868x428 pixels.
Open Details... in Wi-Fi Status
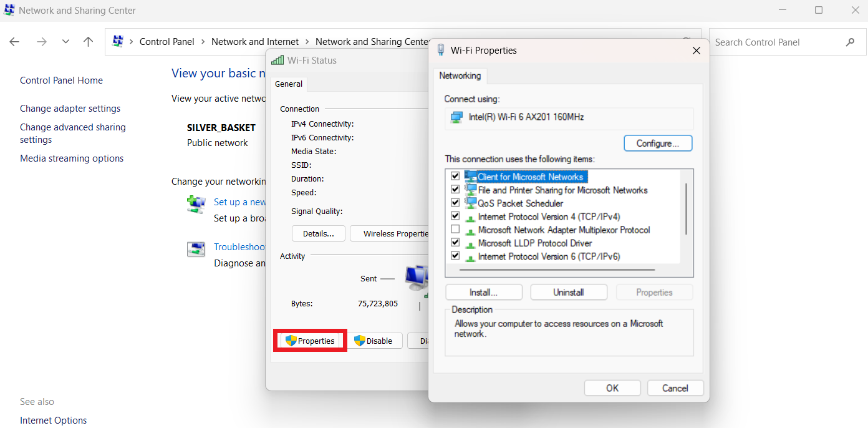click(x=319, y=233)
